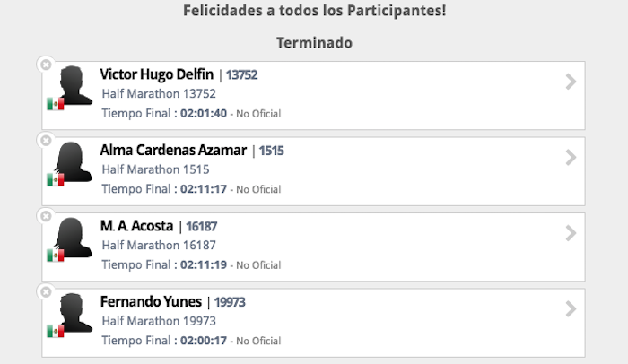The width and height of the screenshot is (628, 364).
Task: Expand M. A. Acosta's details chevron
Action: point(571,234)
